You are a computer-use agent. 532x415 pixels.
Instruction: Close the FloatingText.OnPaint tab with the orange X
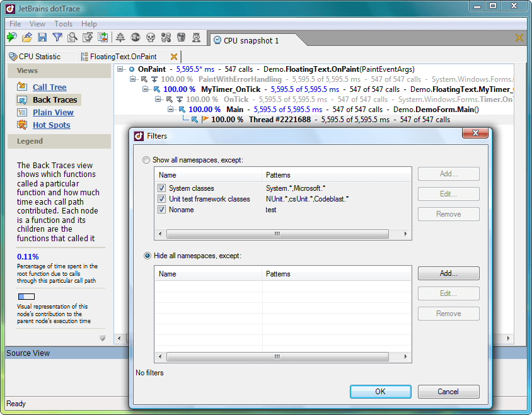[174, 57]
